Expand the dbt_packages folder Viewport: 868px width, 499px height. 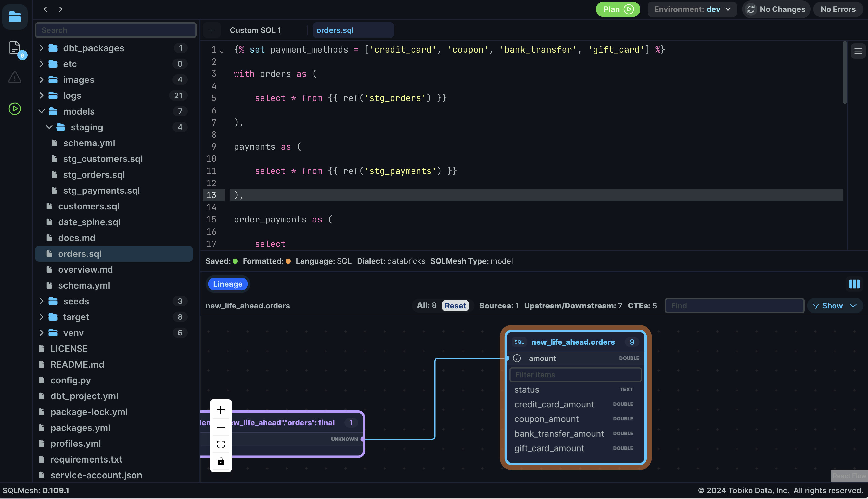pos(40,48)
